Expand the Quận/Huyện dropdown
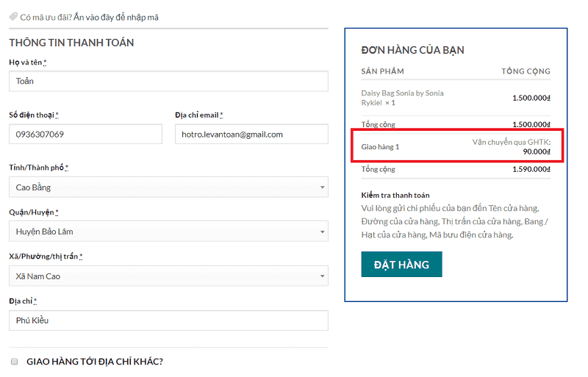 [168, 231]
